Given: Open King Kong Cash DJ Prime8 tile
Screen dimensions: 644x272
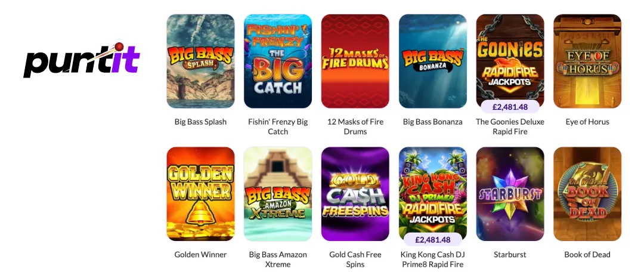Looking at the screenshot, I should click(432, 194).
